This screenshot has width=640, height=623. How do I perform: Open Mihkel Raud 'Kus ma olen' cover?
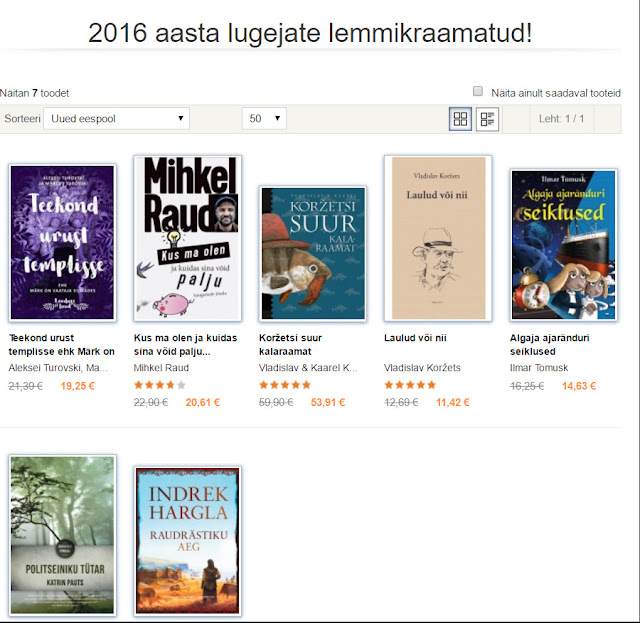coord(187,238)
